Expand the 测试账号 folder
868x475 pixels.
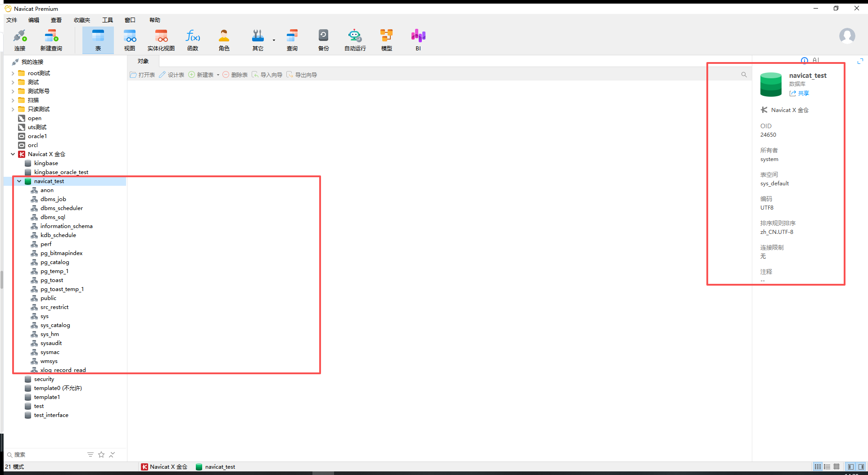13,91
